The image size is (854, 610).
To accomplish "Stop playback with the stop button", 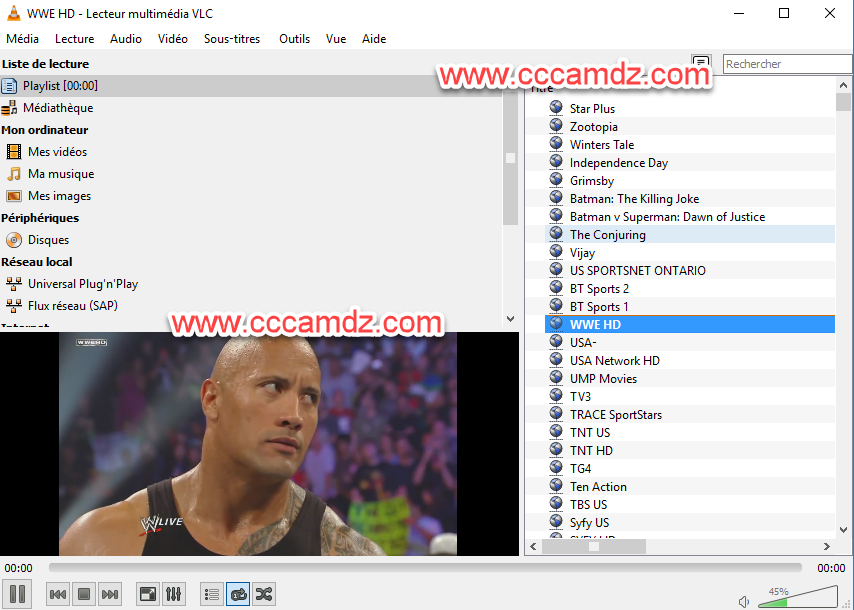I will [84, 594].
